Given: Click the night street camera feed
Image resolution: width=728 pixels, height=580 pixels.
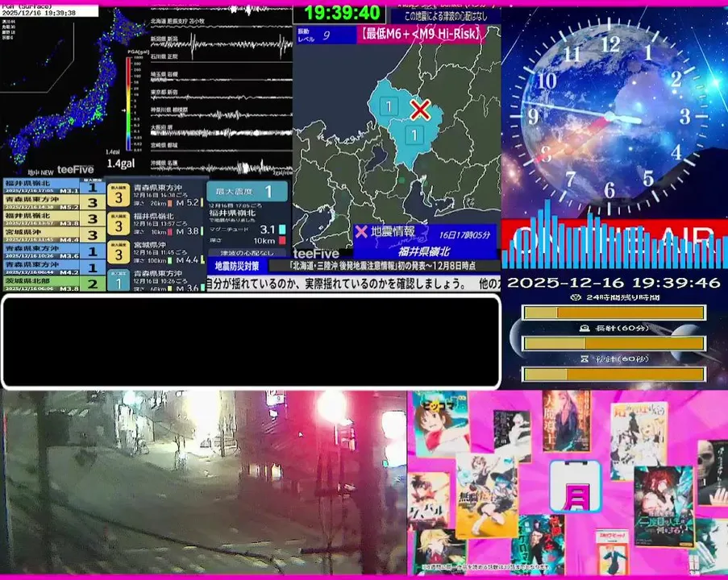Looking at the screenshot, I should tap(203, 483).
